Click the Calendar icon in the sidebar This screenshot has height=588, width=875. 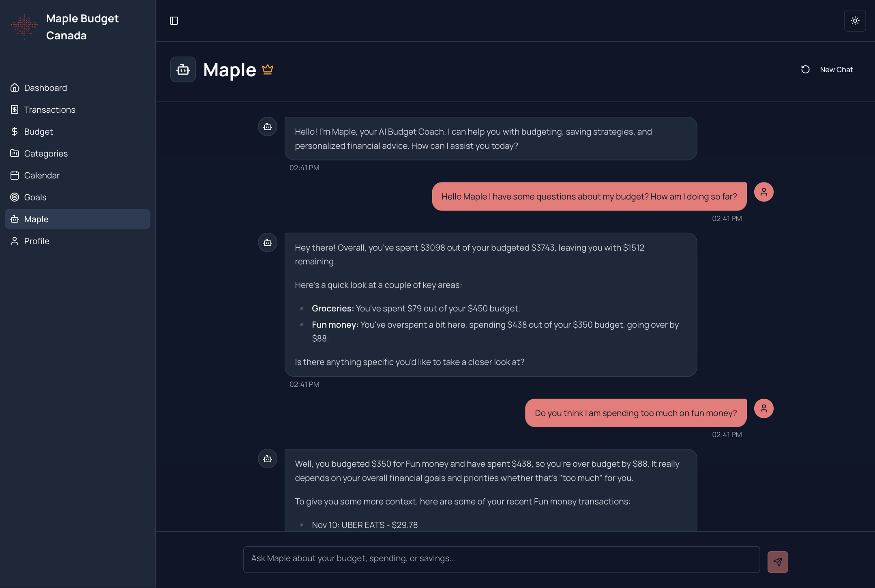(x=15, y=175)
